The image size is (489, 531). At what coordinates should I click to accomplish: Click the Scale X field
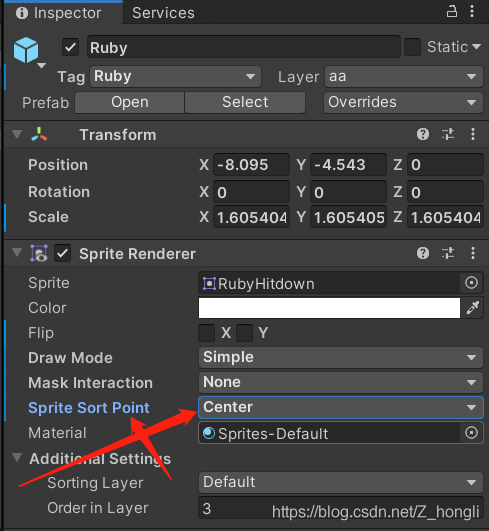click(x=251, y=217)
